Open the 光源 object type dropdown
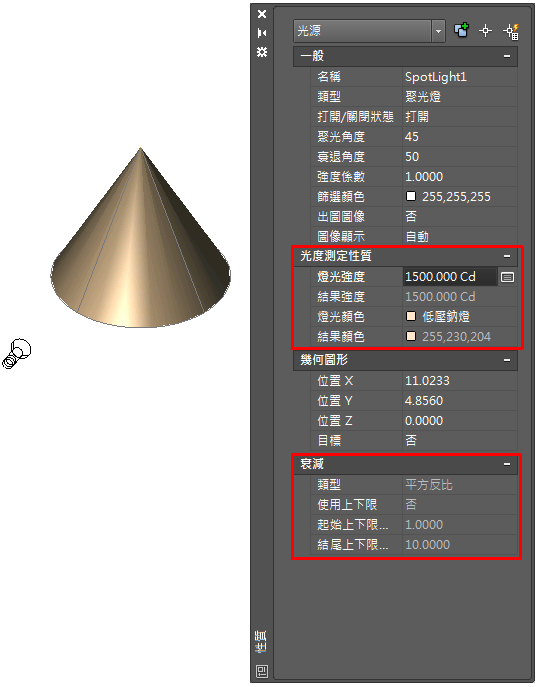The height and width of the screenshot is (687, 537). pos(369,31)
